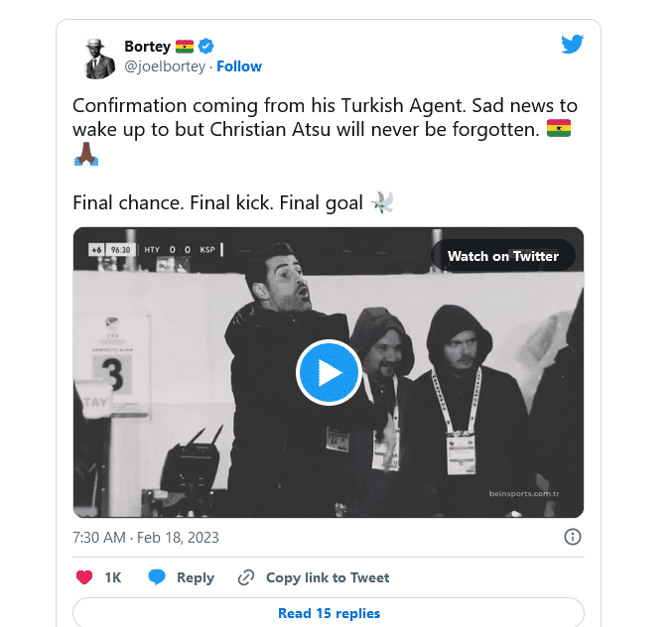
Task: Click the Twitter bird logo
Action: coord(572,45)
